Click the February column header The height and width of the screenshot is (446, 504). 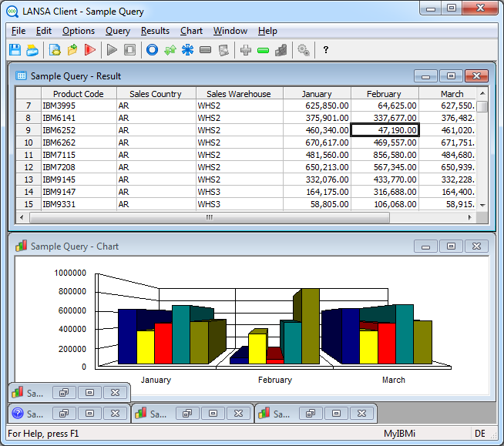pyautogui.click(x=384, y=94)
